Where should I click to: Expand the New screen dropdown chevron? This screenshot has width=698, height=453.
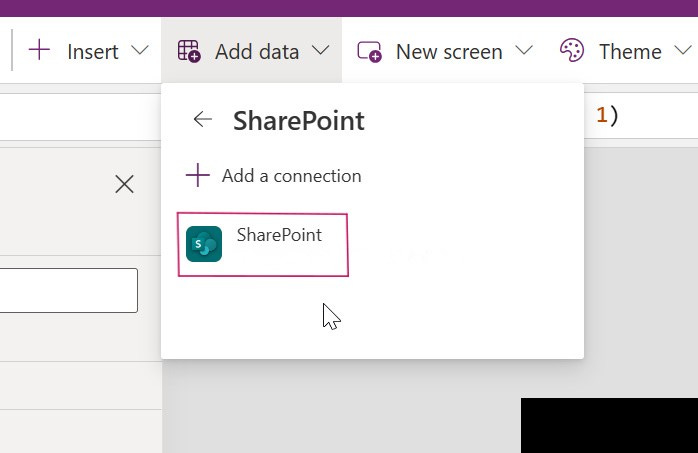coord(524,50)
